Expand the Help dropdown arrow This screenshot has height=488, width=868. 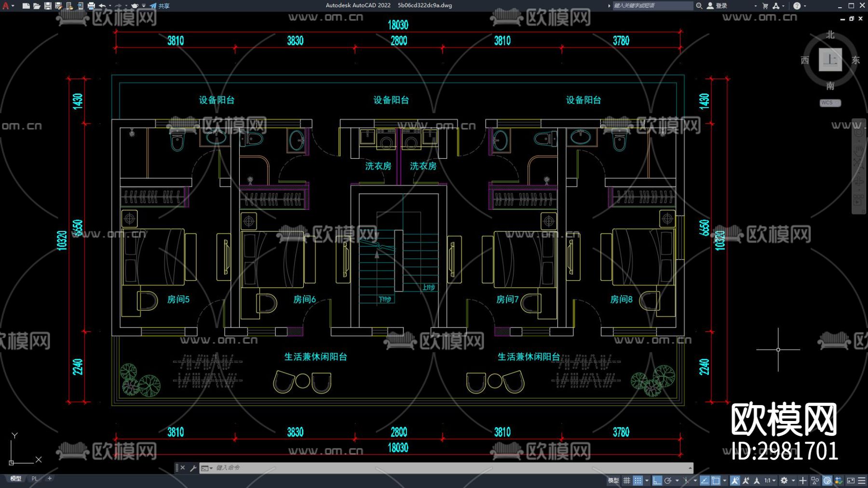(805, 6)
